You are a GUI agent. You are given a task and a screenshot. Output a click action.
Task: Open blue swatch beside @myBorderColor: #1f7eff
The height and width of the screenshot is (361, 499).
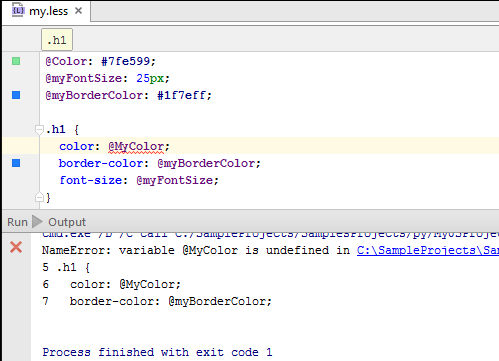point(16,95)
